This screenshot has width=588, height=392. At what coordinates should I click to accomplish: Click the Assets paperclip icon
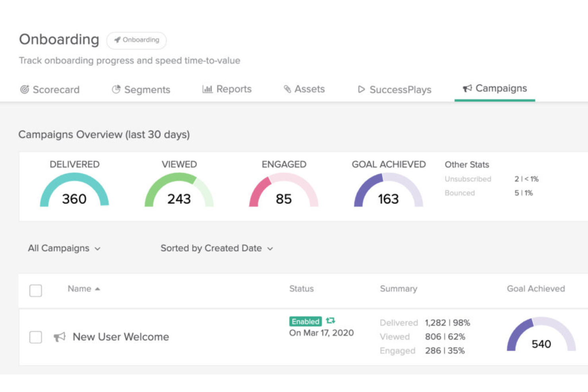[x=287, y=89]
